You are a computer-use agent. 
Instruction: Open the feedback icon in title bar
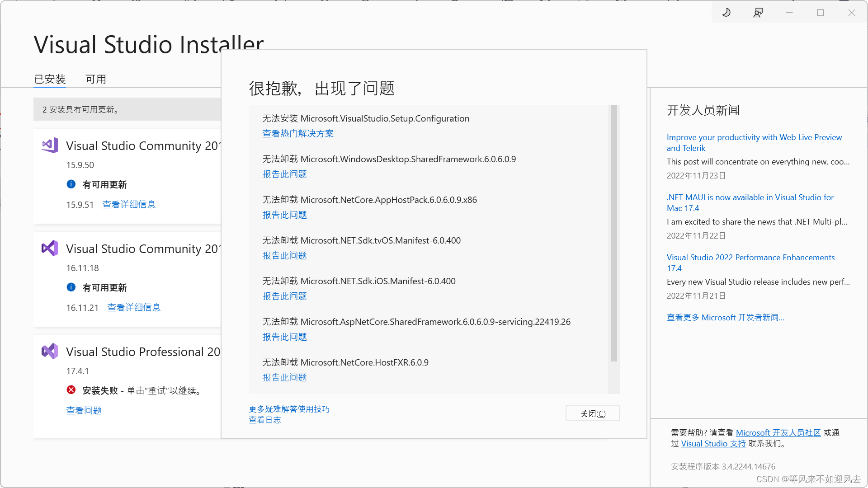(x=758, y=13)
